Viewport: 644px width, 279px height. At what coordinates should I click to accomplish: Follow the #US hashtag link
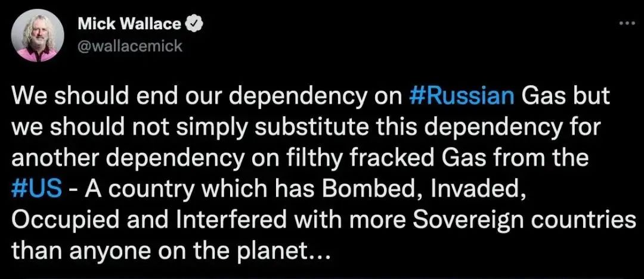pyautogui.click(x=36, y=189)
